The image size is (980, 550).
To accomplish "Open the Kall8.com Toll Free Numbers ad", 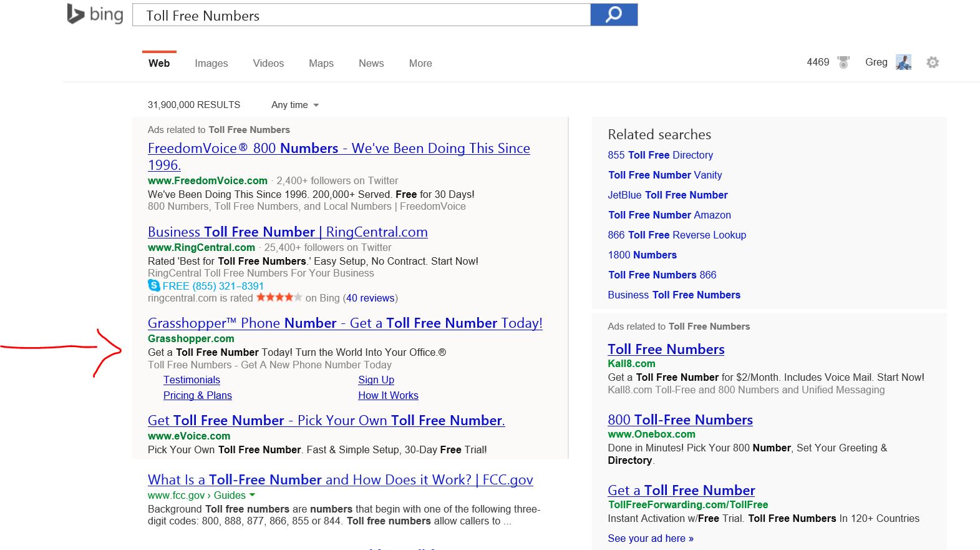I will 666,349.
